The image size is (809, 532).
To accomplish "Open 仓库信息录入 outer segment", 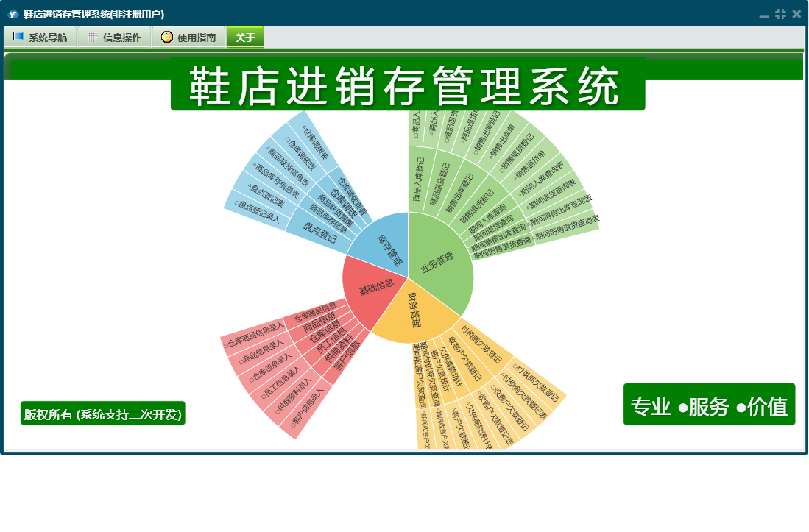I will tap(271, 368).
